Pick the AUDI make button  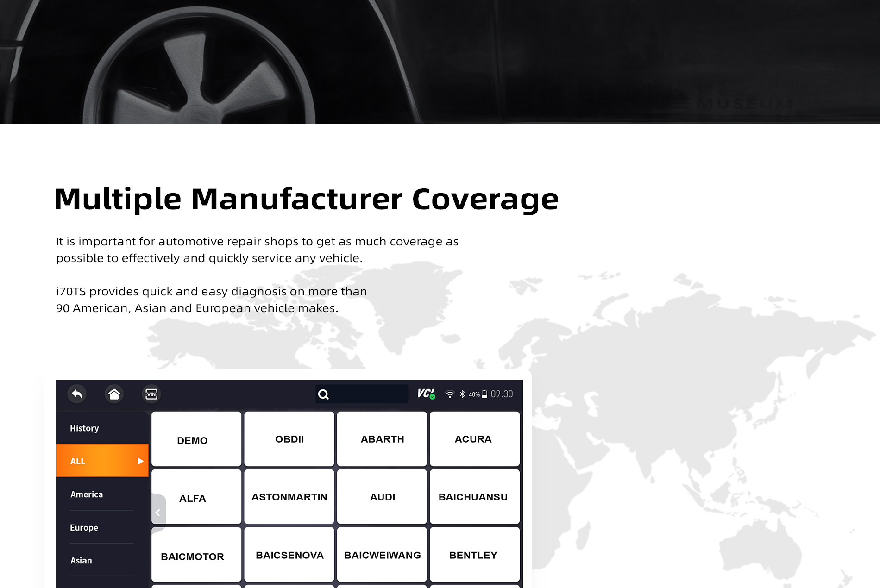click(382, 497)
